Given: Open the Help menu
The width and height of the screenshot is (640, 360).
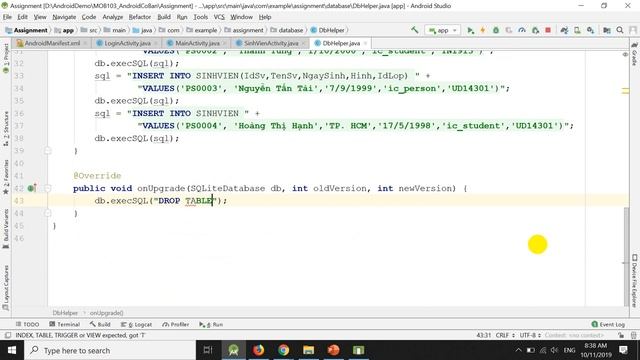Looking at the screenshot, I should [x=265, y=17].
